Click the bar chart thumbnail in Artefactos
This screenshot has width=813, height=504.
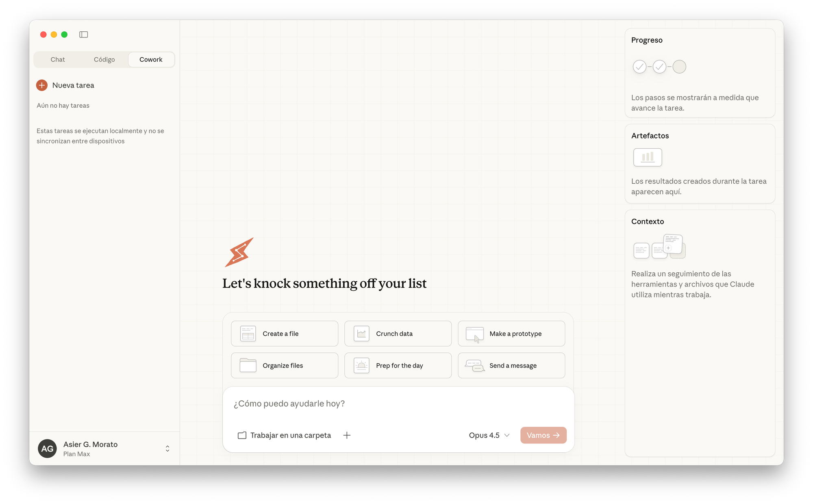click(648, 157)
